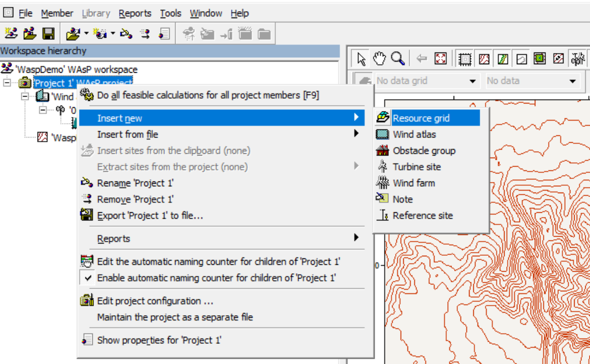Image resolution: width=590 pixels, height=364 pixels.
Task: Click the show properties toolbar icon
Action: pos(164,33)
